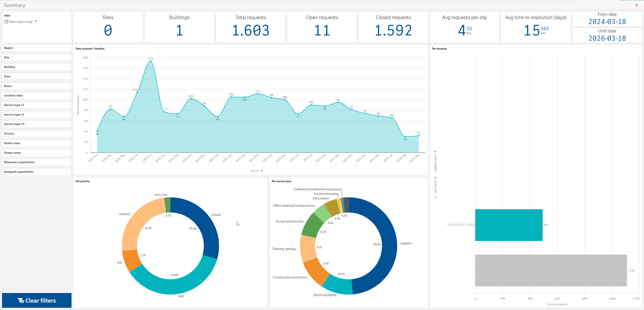This screenshot has width=644, height=310.
Task: Drill down via building_name arrow
Action: click(x=435, y=152)
